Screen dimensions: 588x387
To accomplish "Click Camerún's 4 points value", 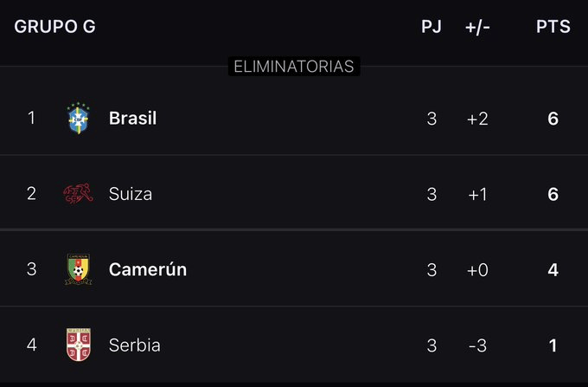I will pyautogui.click(x=553, y=269).
